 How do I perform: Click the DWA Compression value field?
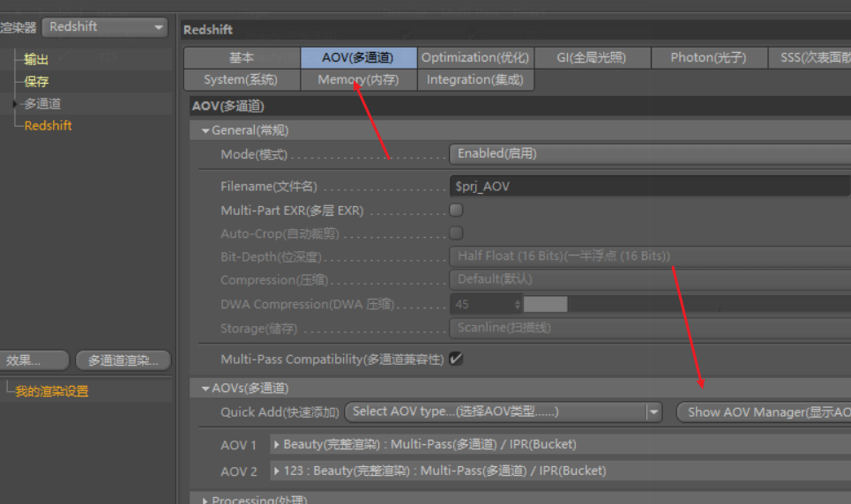pyautogui.click(x=482, y=304)
